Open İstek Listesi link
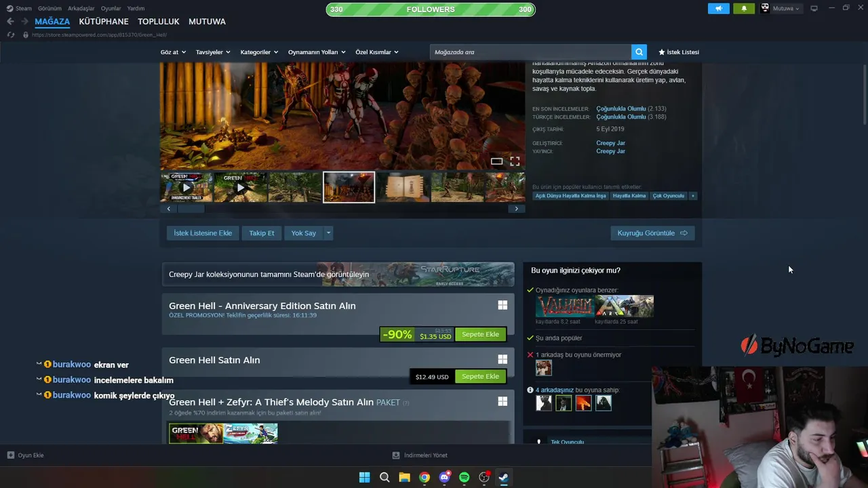Viewport: 868px width, 488px height. click(x=679, y=52)
